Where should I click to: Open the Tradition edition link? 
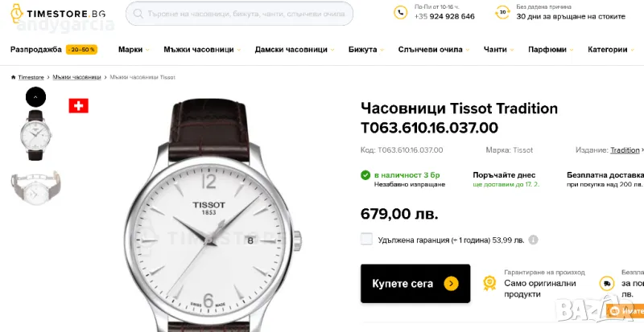[625, 150]
